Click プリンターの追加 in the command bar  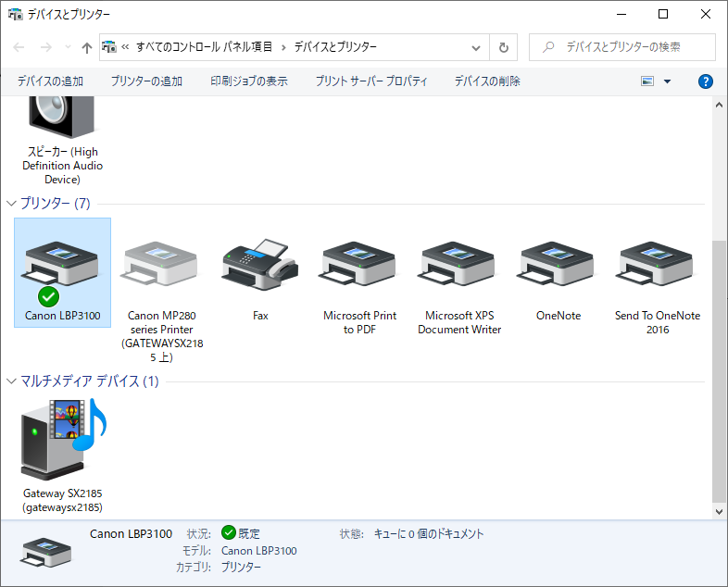point(146,81)
